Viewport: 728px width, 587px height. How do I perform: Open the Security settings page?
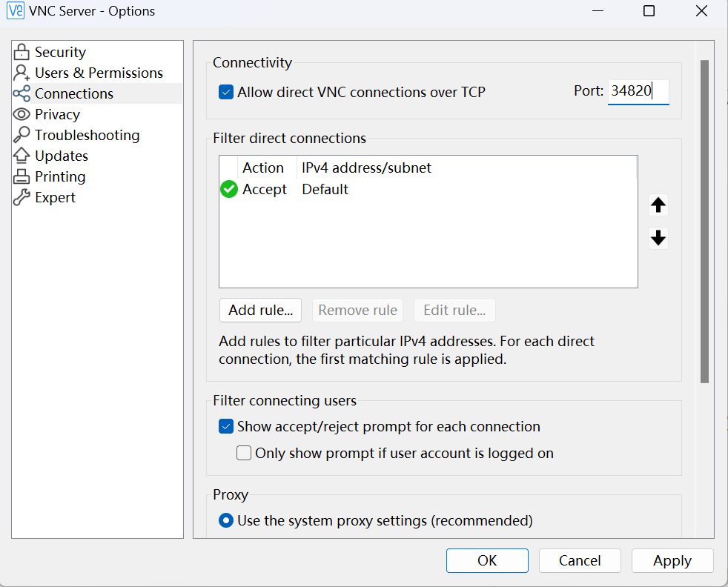click(x=60, y=52)
